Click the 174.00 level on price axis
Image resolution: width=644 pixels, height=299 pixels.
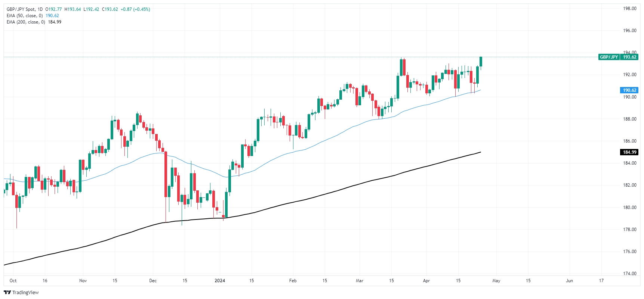tap(629, 274)
